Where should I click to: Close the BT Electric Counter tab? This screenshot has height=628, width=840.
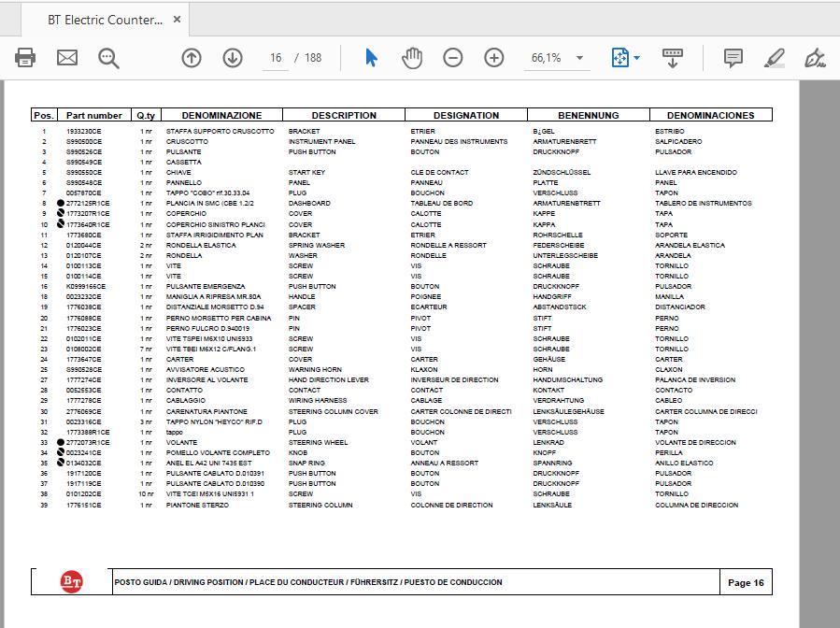(x=177, y=20)
